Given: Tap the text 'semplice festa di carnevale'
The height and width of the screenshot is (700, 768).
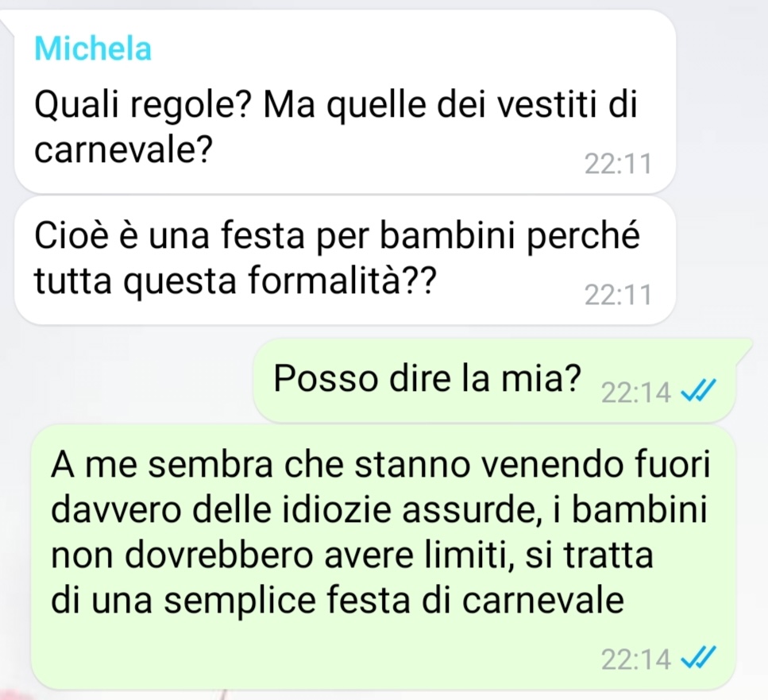Looking at the screenshot, I should click(x=394, y=601).
